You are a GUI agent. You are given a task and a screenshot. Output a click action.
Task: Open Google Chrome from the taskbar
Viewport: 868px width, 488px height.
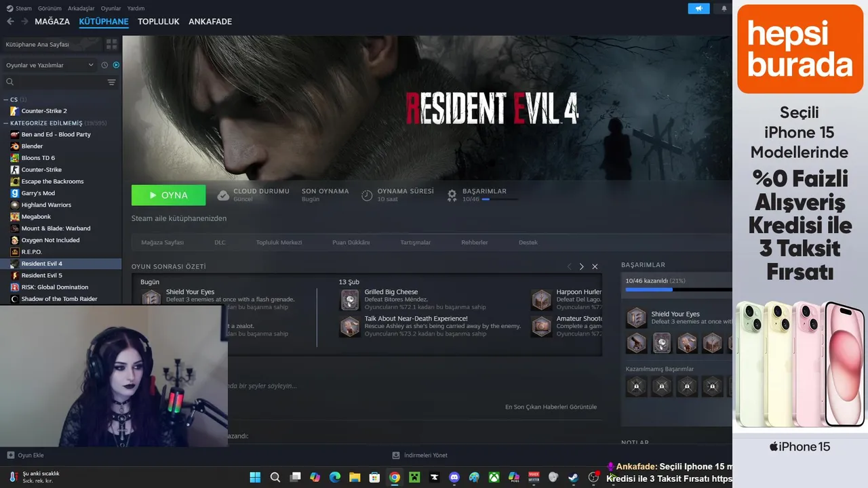tap(395, 477)
